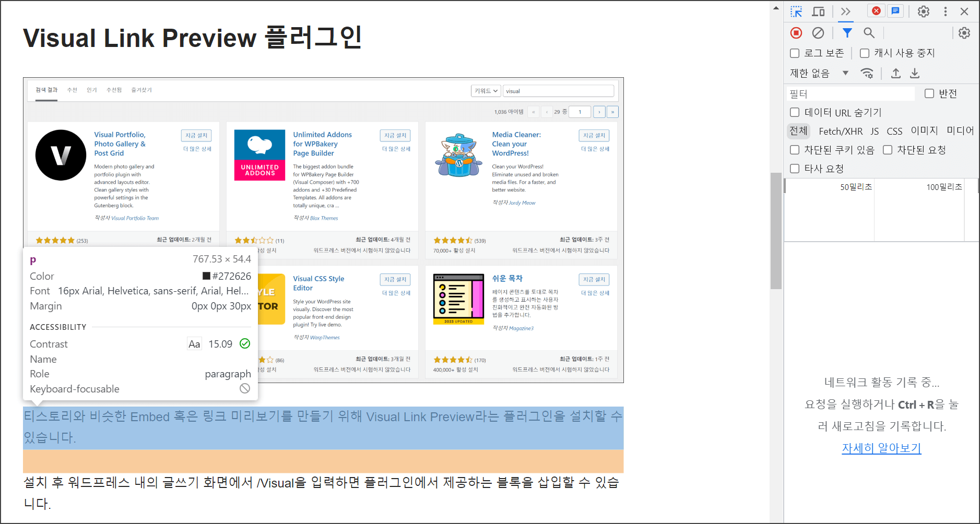Select the Fetch/XHR filter
The width and height of the screenshot is (980, 524).
(x=841, y=131)
